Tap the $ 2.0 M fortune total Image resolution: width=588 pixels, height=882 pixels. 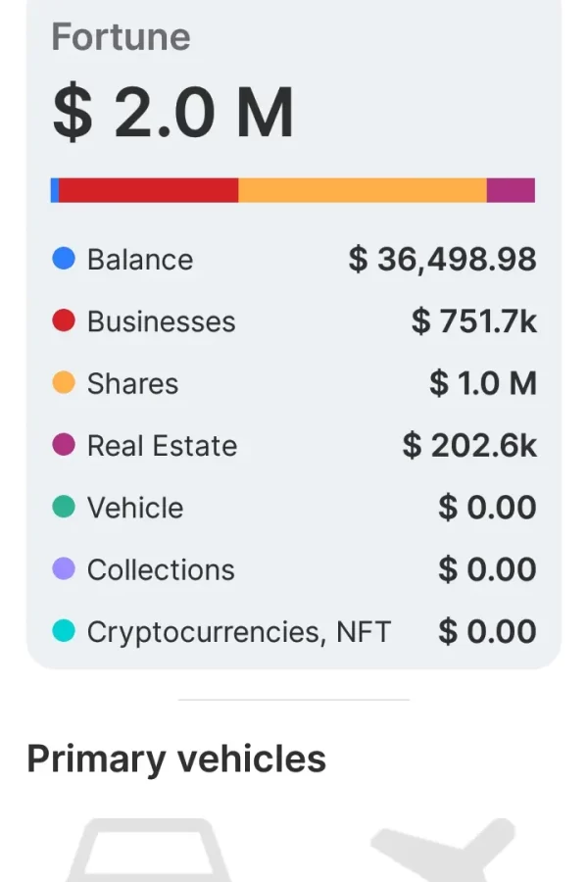click(x=172, y=113)
